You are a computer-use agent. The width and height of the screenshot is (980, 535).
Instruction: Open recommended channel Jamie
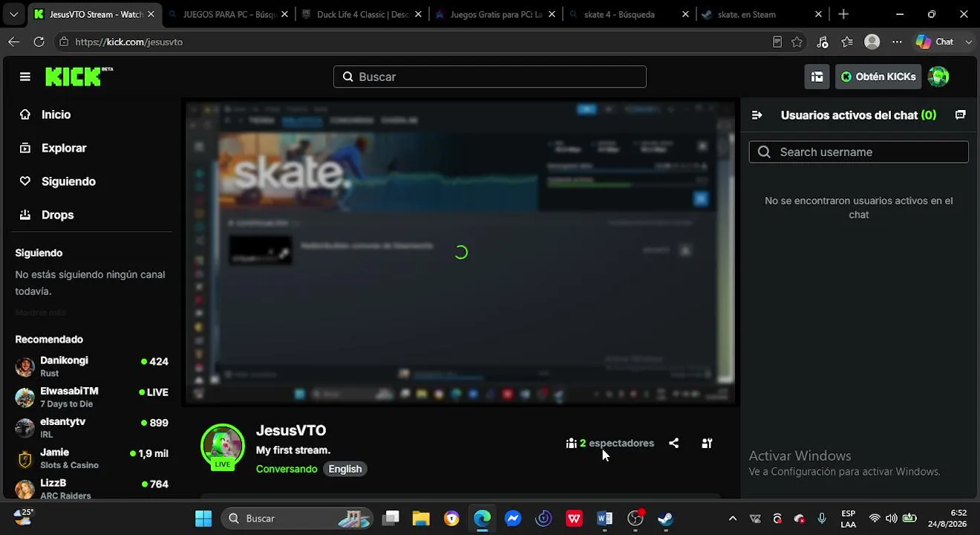(x=91, y=458)
